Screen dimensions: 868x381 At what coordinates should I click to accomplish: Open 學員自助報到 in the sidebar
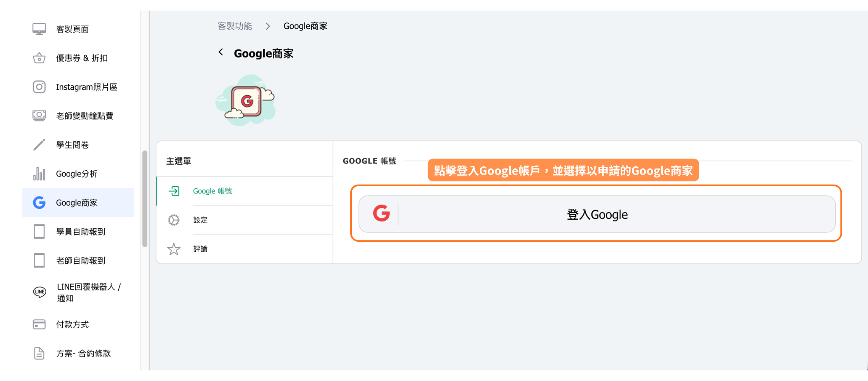[x=81, y=232]
